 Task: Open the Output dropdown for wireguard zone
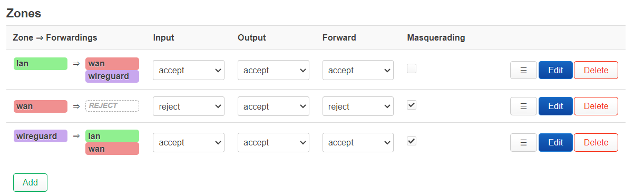pos(273,142)
